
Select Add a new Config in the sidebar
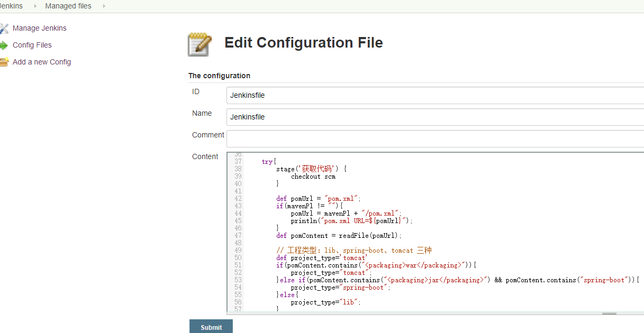pyautogui.click(x=42, y=62)
